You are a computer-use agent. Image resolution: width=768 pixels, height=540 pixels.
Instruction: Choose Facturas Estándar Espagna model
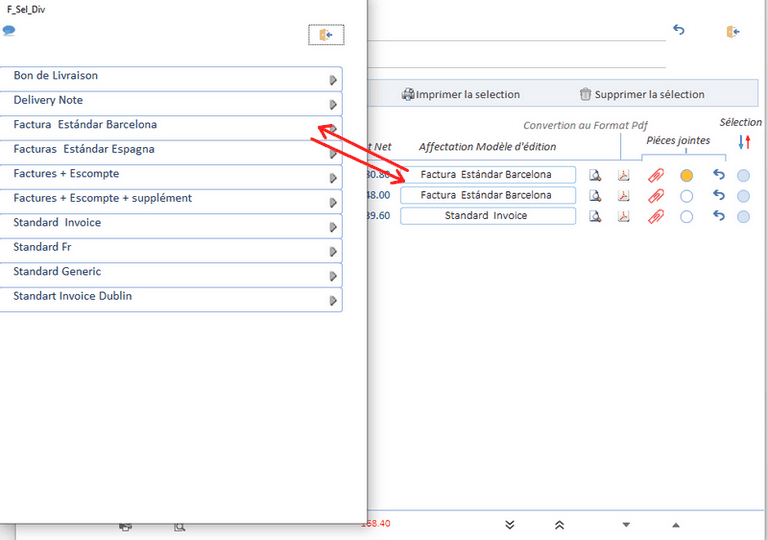click(170, 152)
